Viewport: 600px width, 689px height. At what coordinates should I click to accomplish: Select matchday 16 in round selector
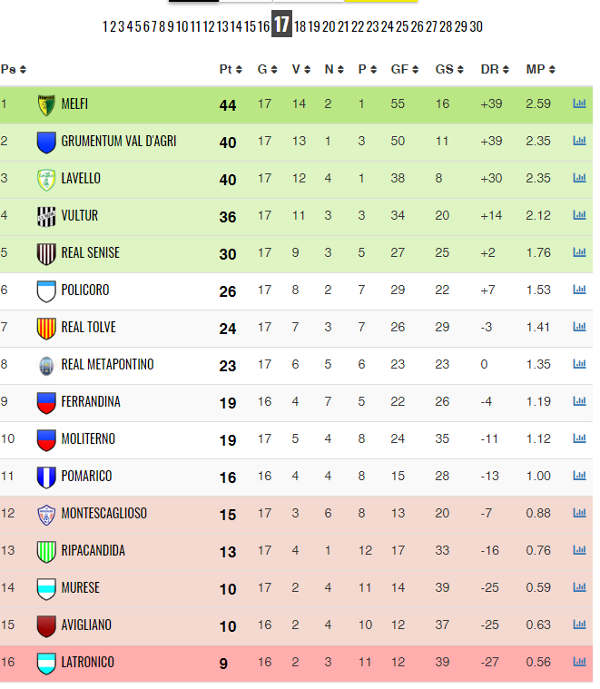click(264, 27)
